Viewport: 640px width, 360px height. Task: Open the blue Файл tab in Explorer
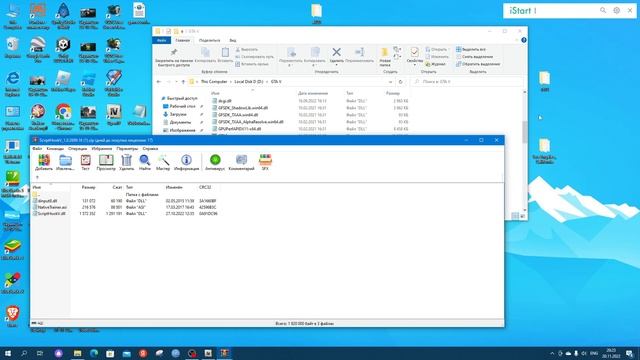coord(162,40)
